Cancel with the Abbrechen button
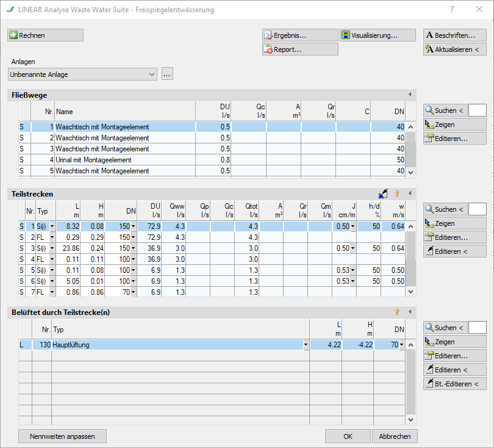The image size is (494, 448). (395, 436)
